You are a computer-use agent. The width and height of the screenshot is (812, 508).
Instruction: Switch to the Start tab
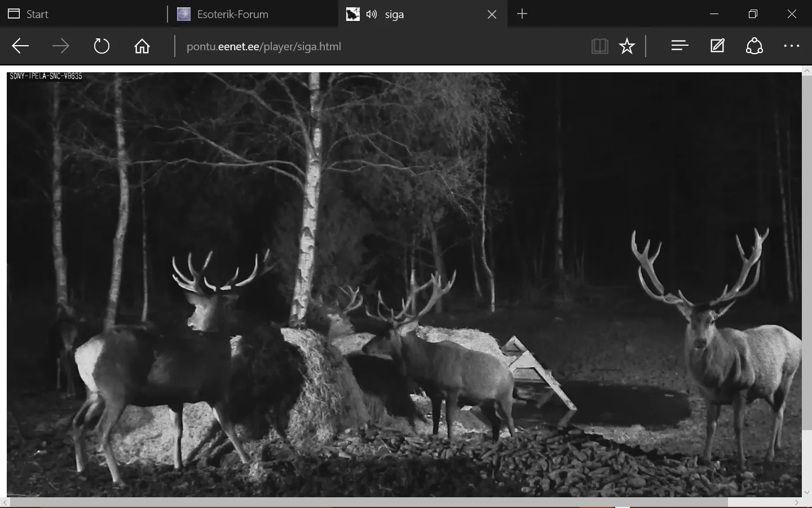point(37,14)
